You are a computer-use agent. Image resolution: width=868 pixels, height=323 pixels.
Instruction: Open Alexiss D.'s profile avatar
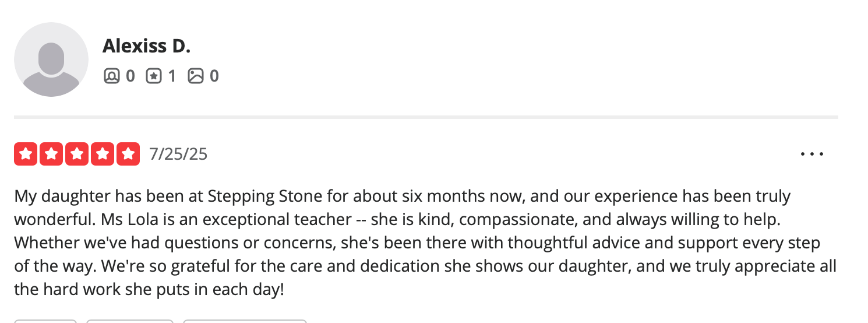[51, 59]
